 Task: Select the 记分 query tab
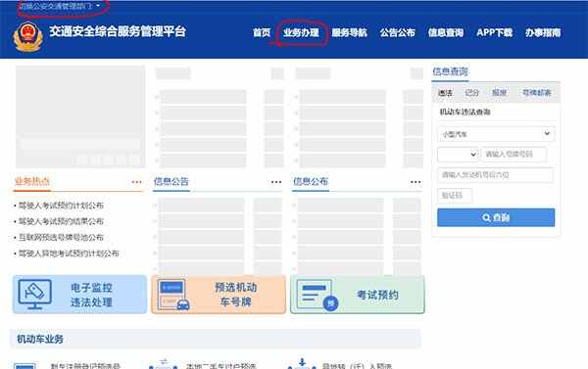click(x=471, y=93)
